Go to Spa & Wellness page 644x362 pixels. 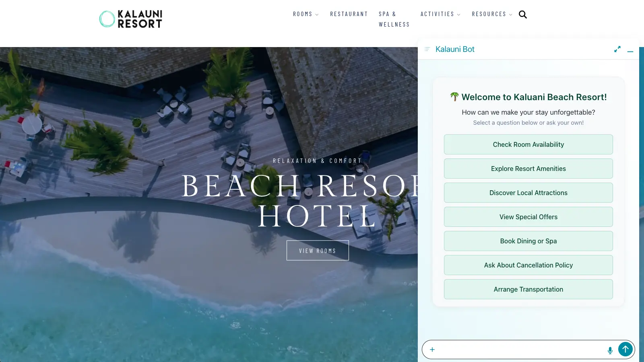click(x=394, y=19)
